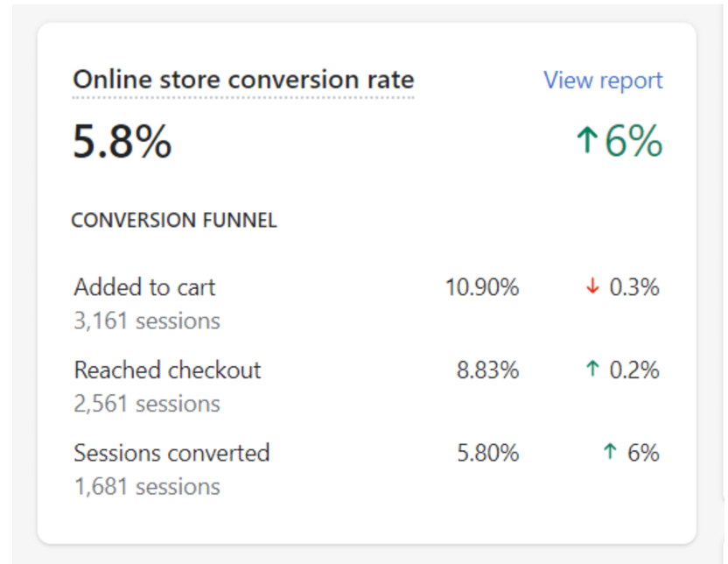The height and width of the screenshot is (564, 728).
Task: Click the 3,161 sessions text
Action: [x=147, y=321]
